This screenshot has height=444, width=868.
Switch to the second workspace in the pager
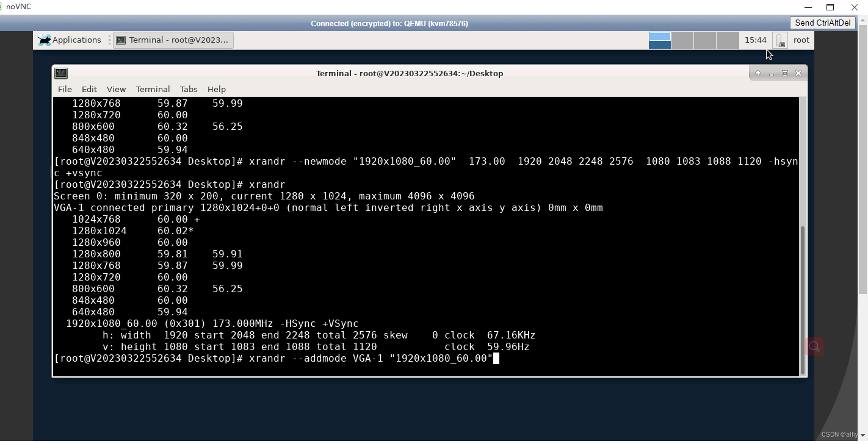coord(682,40)
